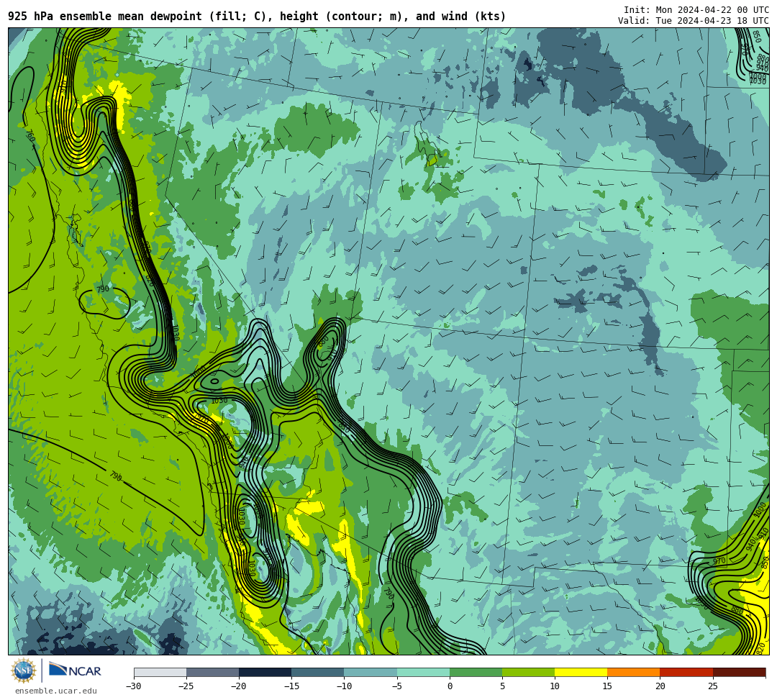The width and height of the screenshot is (777, 700).
Task: Click the colorbar tick label '−10'
Action: [x=344, y=686]
